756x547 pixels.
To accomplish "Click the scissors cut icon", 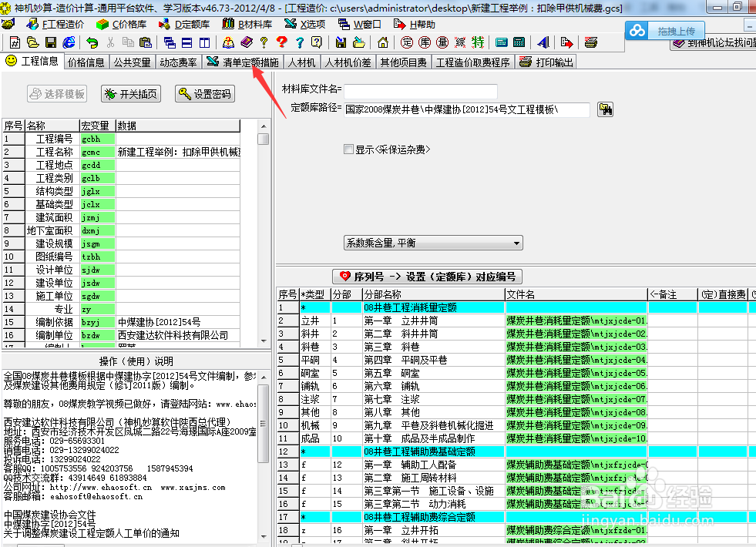I will click(x=110, y=43).
